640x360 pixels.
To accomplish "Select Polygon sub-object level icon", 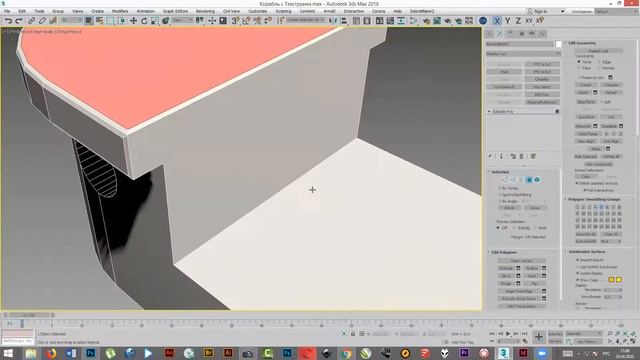I will (x=529, y=180).
